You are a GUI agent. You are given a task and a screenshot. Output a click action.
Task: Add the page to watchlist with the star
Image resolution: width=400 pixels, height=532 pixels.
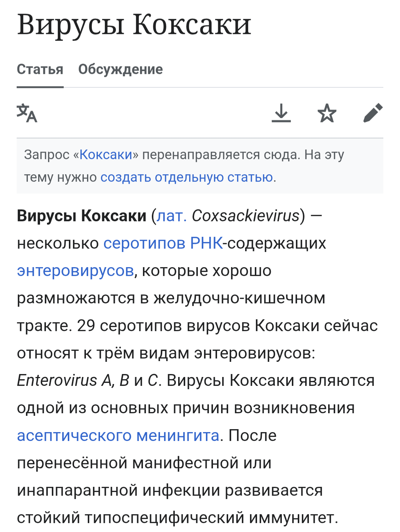327,113
